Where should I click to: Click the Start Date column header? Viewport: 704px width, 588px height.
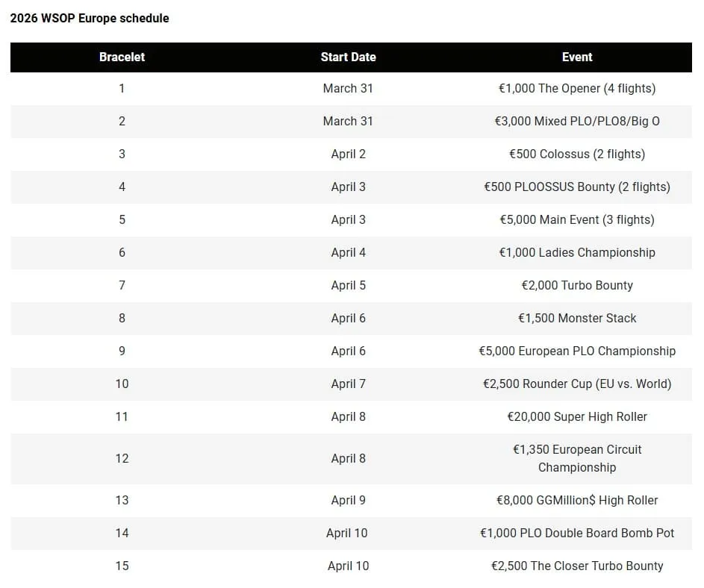348,57
